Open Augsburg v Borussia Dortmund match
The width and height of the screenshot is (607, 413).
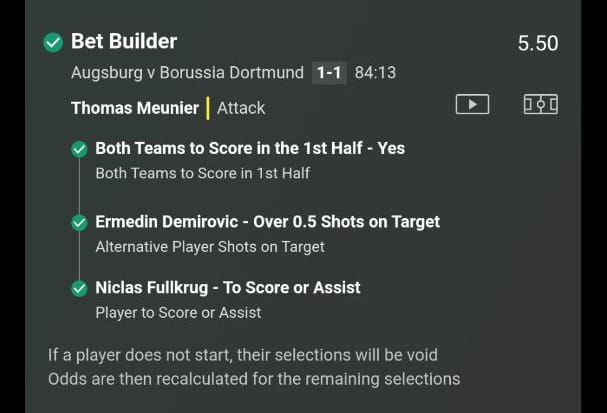[187, 73]
